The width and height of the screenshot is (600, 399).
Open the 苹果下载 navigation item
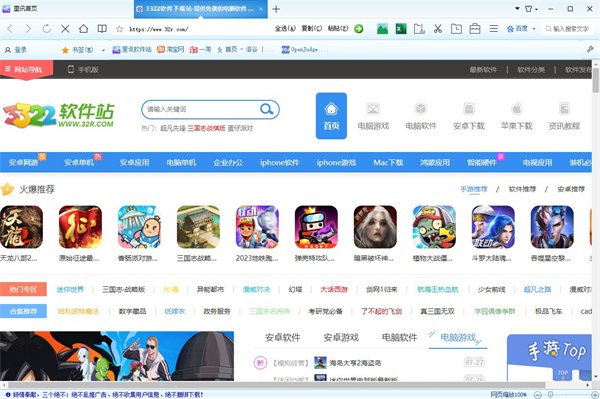(x=517, y=116)
